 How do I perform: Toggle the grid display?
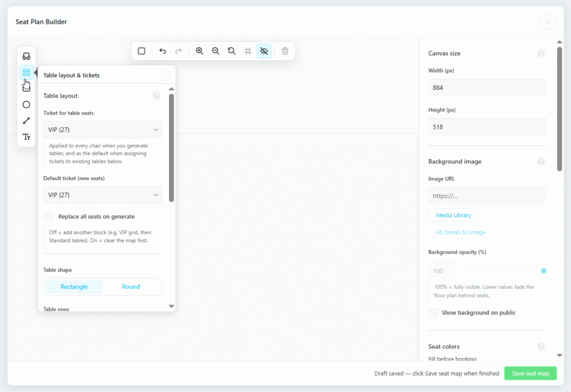(248, 51)
